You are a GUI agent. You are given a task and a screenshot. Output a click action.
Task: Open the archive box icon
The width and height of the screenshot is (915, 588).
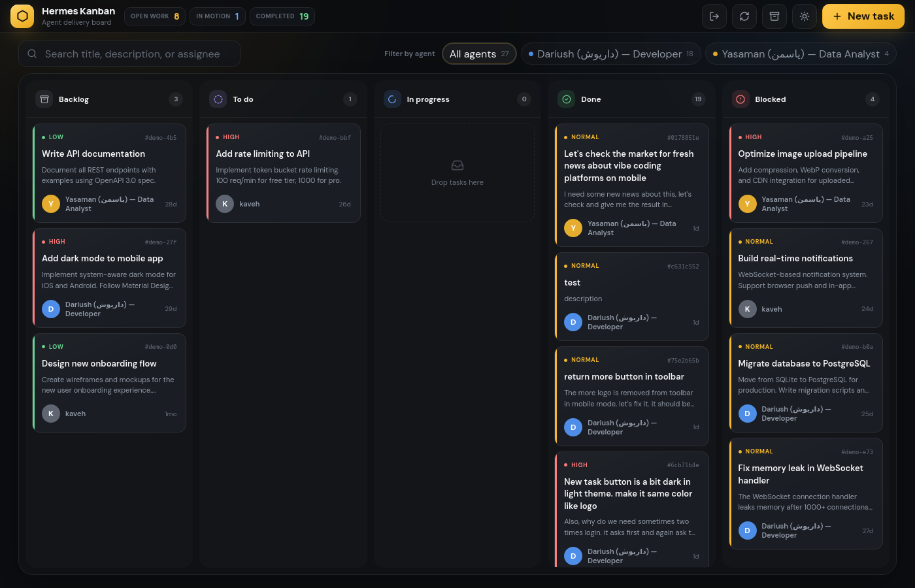774,16
